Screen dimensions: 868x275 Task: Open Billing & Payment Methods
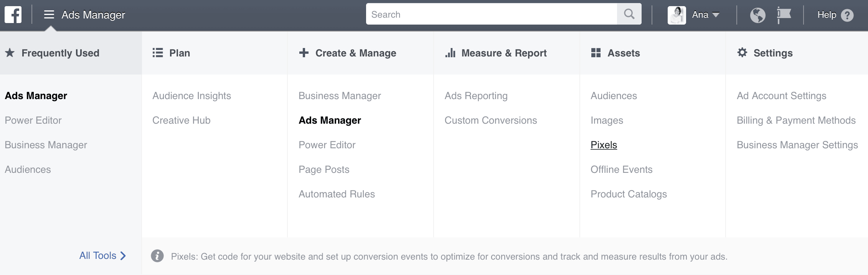pos(796,120)
